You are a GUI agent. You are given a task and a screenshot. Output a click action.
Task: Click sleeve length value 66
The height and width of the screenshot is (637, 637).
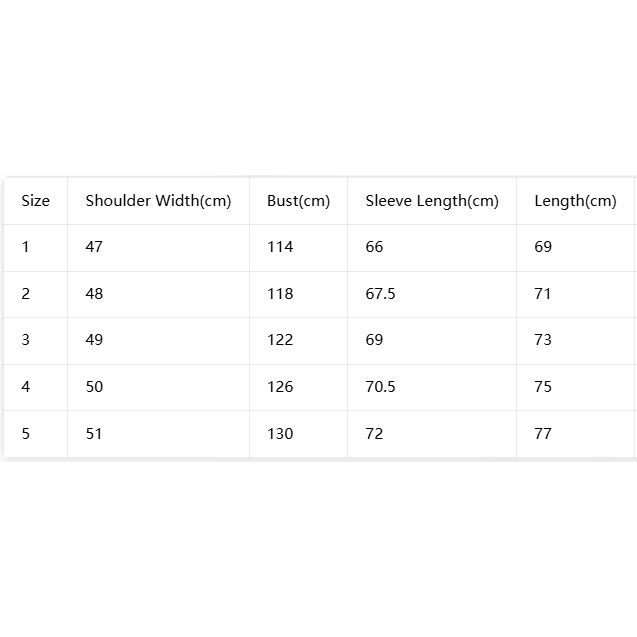[374, 247]
